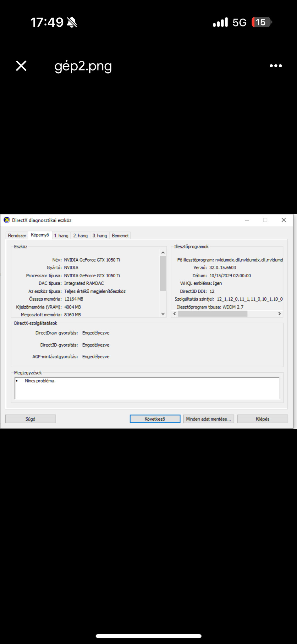297x644 pixels.
Task: Click the Processzor típusa value 'NVIDIA GeForce GTX 1050 Ti'
Action: pos(92,275)
